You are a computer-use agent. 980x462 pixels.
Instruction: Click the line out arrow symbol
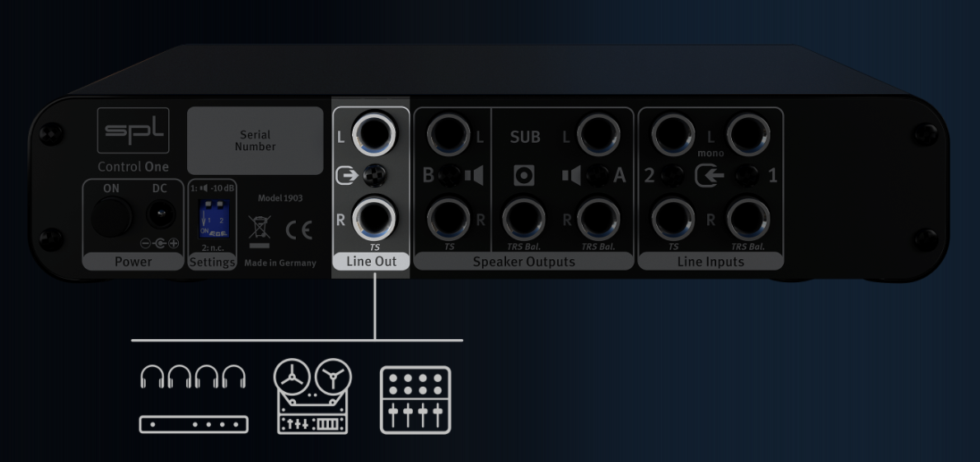tap(347, 176)
